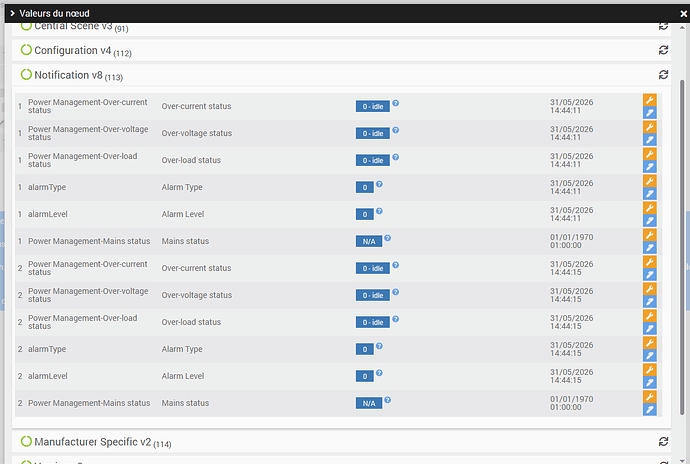
Task: Click blue edit icon for endpoint 1 Over-current status
Action: point(650,113)
